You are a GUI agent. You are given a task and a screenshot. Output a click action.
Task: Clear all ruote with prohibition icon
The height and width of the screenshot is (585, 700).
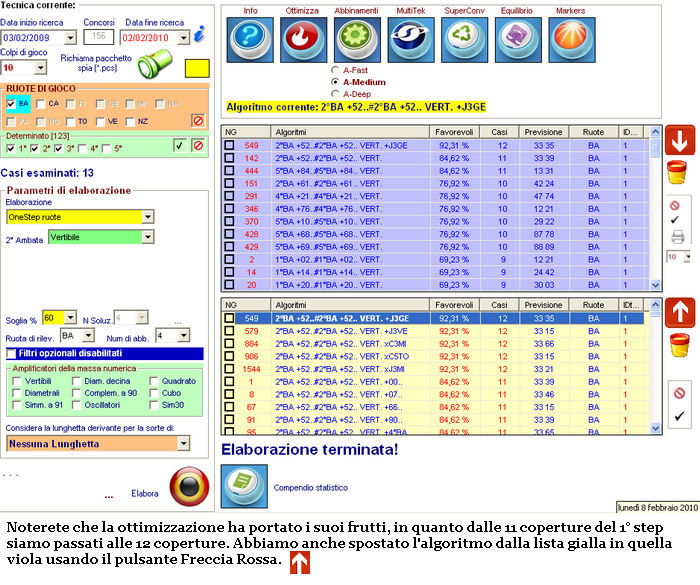coord(198,121)
